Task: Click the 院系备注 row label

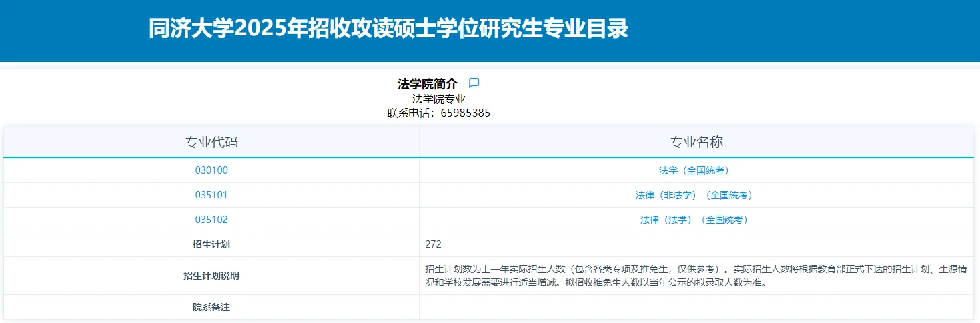Action: [x=211, y=307]
